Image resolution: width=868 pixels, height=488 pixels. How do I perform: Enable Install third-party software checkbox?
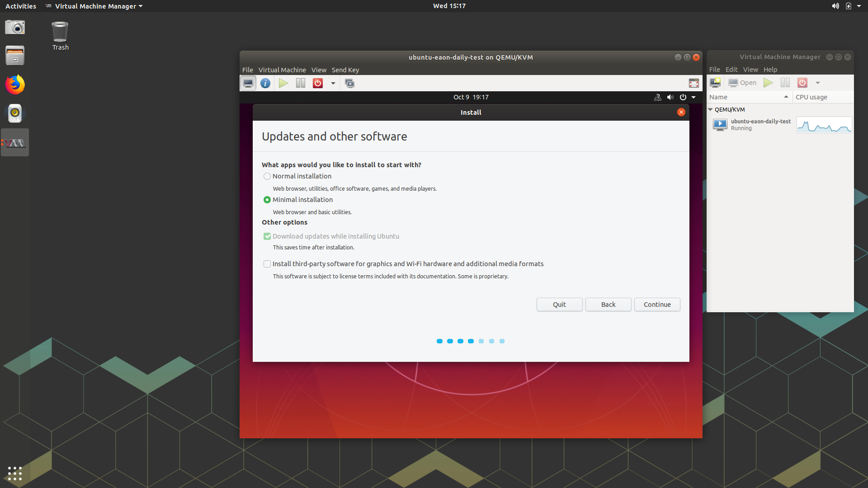tap(267, 264)
